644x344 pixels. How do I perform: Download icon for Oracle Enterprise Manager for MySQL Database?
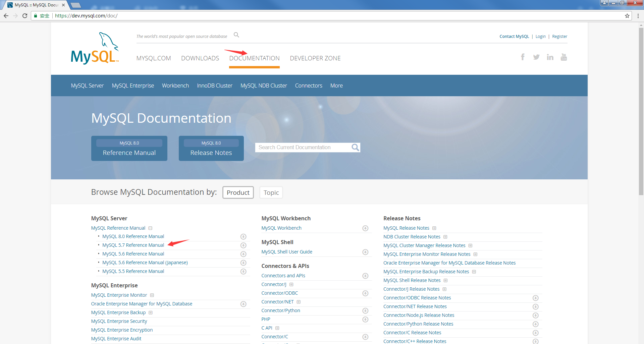click(244, 304)
